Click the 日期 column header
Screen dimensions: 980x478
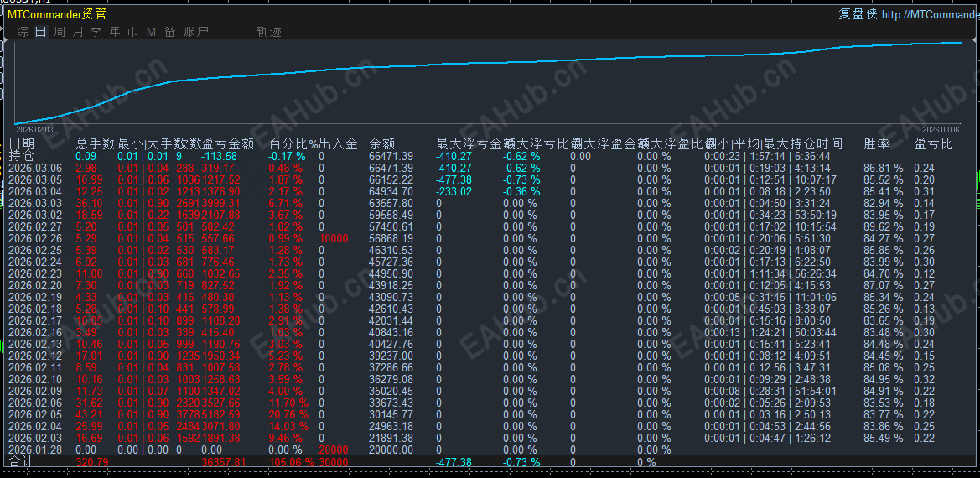(22, 143)
